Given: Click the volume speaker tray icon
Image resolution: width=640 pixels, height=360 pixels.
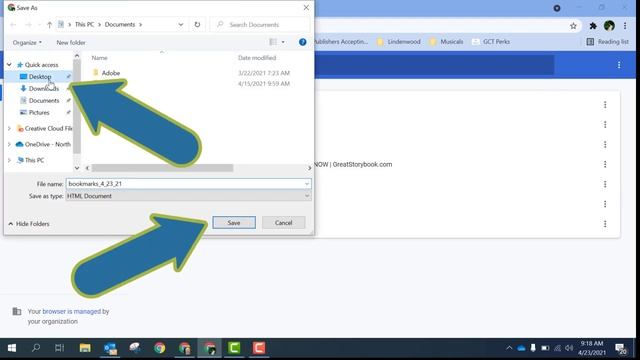Looking at the screenshot, I should point(569,348).
